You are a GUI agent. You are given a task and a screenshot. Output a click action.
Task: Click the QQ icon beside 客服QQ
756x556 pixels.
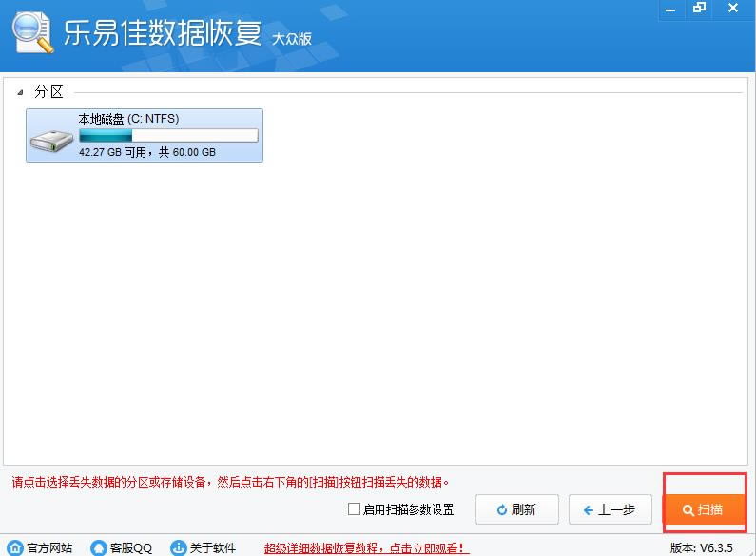tap(98, 547)
